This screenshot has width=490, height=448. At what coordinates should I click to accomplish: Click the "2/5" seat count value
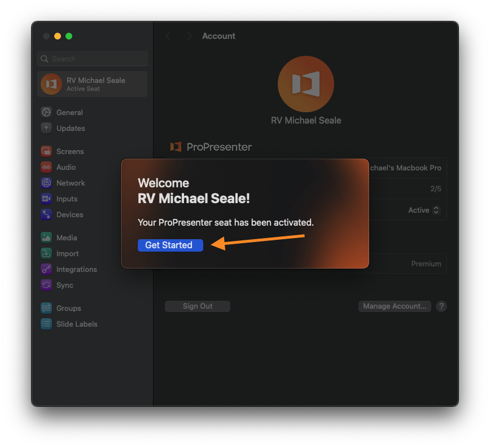point(436,188)
